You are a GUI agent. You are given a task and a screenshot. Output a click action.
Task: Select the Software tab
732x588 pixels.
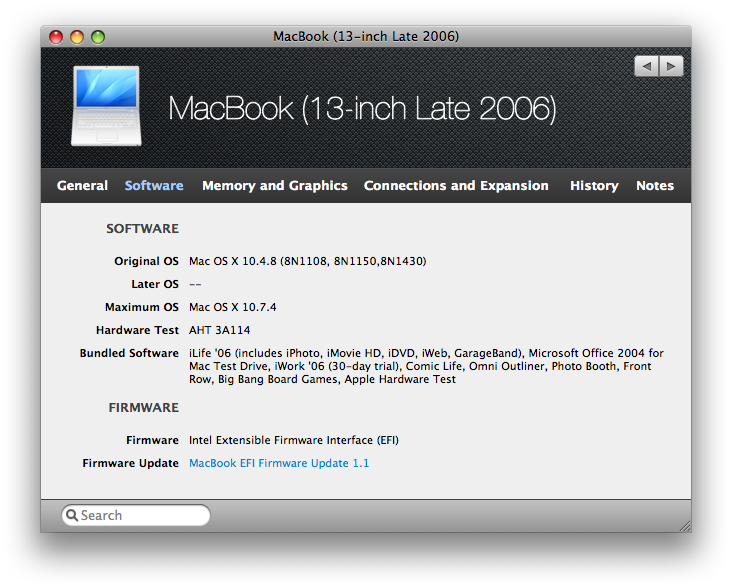154,186
